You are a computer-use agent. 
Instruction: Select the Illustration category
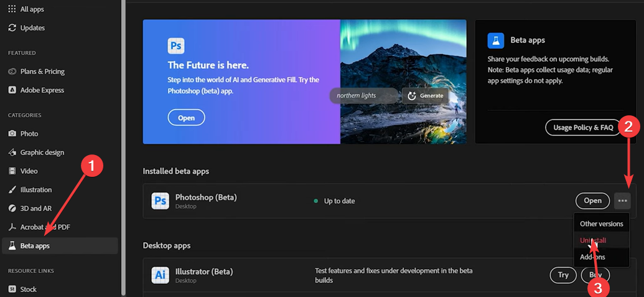30,190
